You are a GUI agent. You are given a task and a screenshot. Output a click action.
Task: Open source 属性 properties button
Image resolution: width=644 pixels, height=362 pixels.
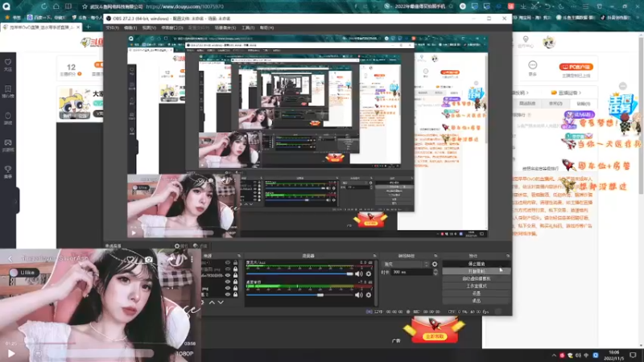tap(181, 246)
